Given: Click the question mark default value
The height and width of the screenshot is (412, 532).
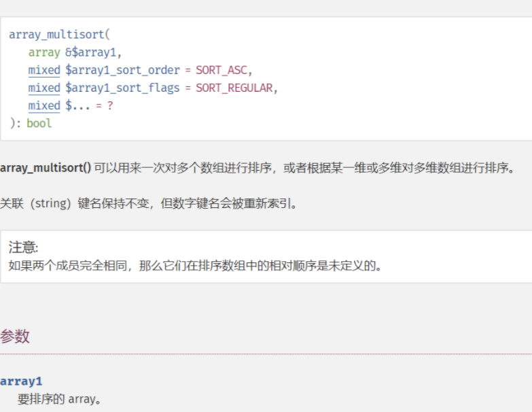Looking at the screenshot, I should point(110,105).
